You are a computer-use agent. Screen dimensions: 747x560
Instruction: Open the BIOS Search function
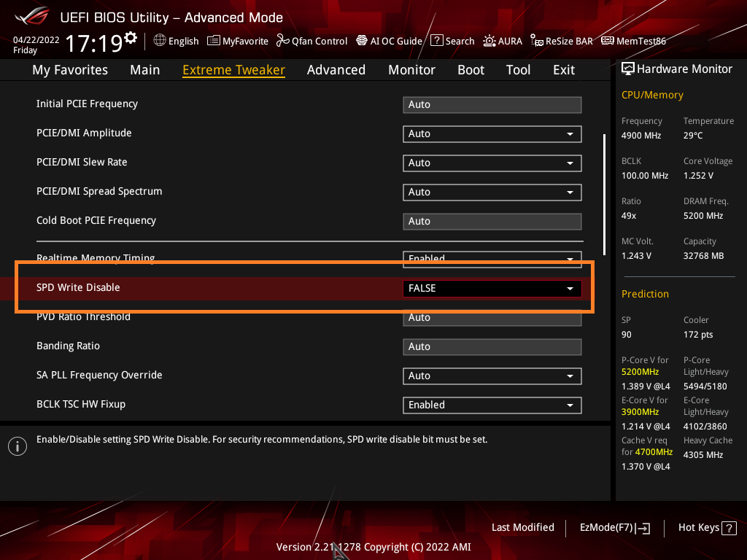pos(452,41)
